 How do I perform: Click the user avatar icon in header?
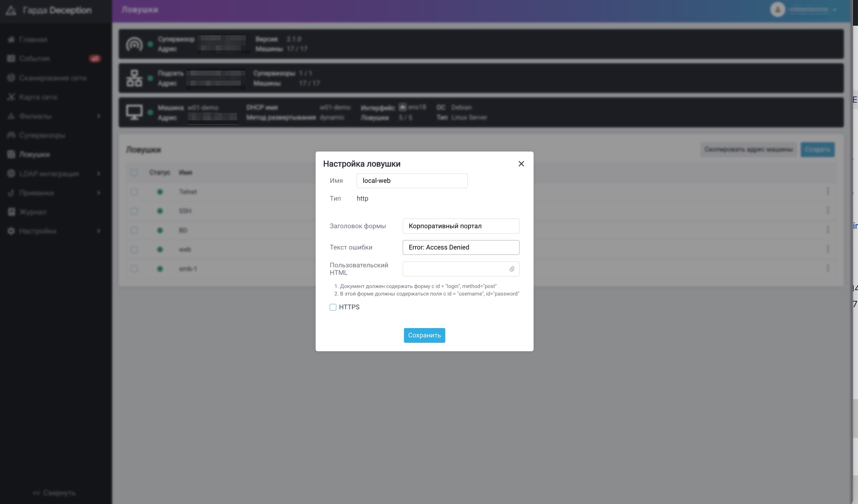pos(777,9)
